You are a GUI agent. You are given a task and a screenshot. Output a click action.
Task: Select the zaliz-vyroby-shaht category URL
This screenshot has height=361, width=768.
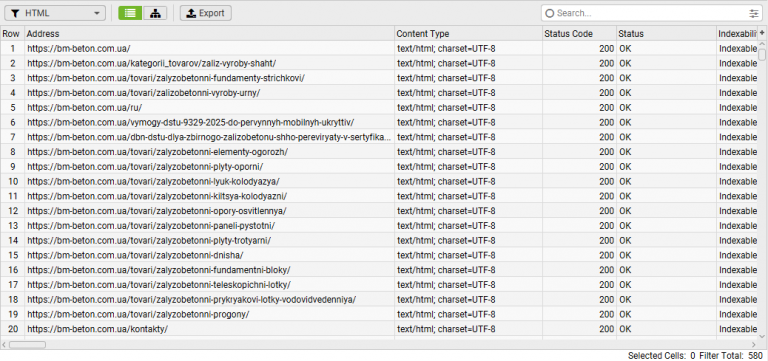click(152, 63)
